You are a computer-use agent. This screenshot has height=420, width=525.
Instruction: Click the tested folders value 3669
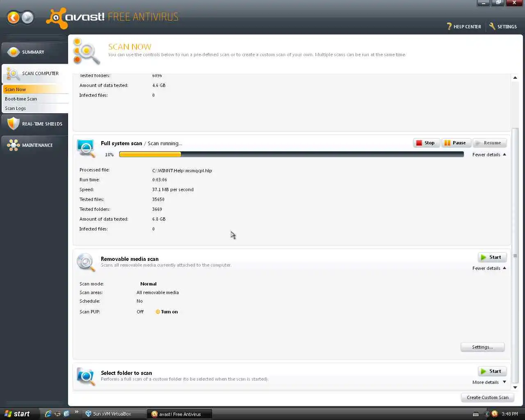tap(157, 209)
